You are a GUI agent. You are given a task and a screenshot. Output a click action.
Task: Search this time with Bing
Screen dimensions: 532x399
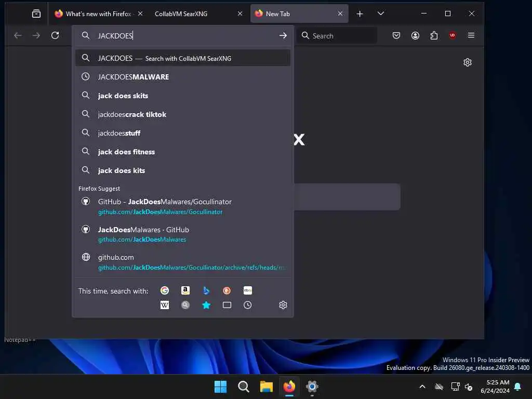coord(206,290)
